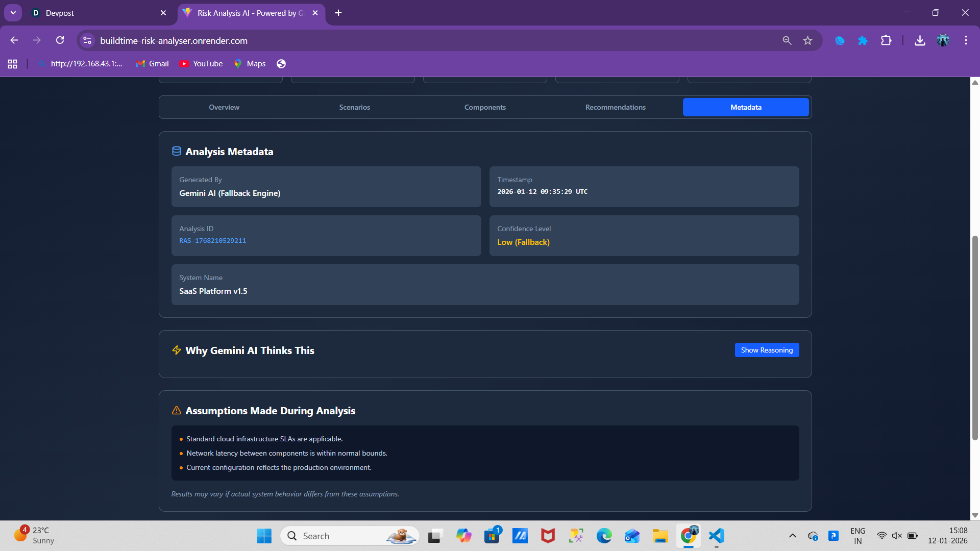Open the Components tab
The height and width of the screenshot is (551, 980).
[485, 107]
